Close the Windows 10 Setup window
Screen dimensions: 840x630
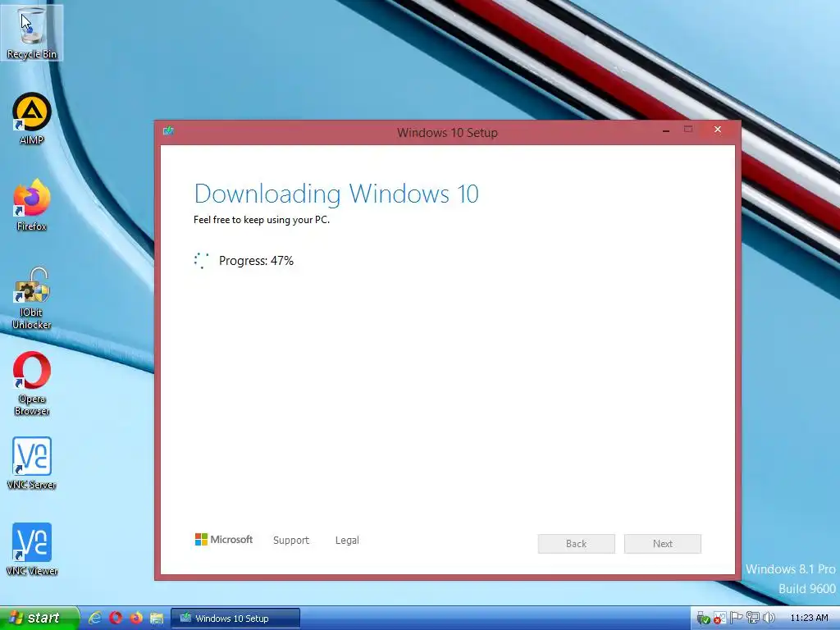point(717,129)
